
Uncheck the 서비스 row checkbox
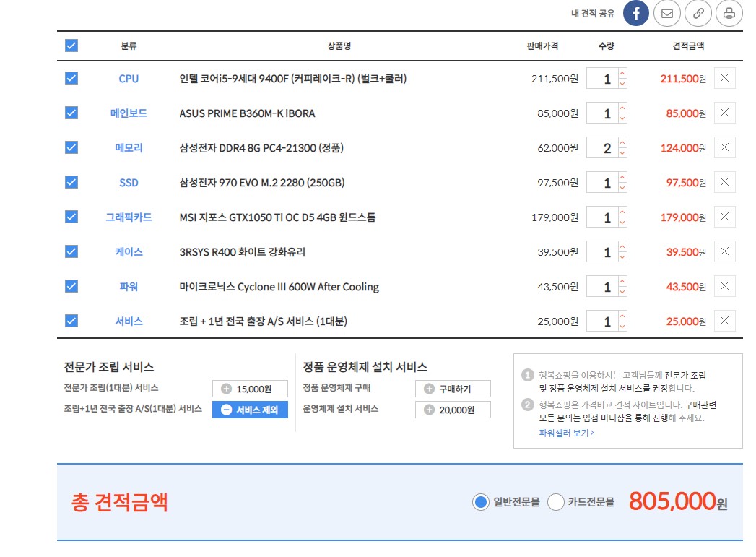71,321
